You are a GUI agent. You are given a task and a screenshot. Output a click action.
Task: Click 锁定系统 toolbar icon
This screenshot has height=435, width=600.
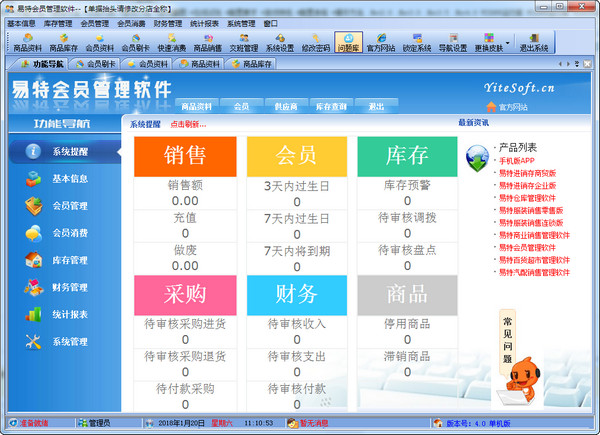[417, 42]
